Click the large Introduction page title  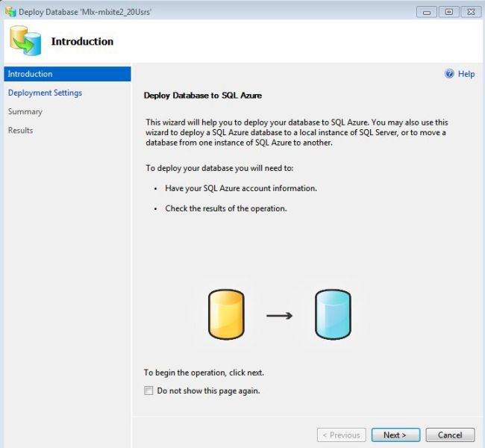point(82,41)
